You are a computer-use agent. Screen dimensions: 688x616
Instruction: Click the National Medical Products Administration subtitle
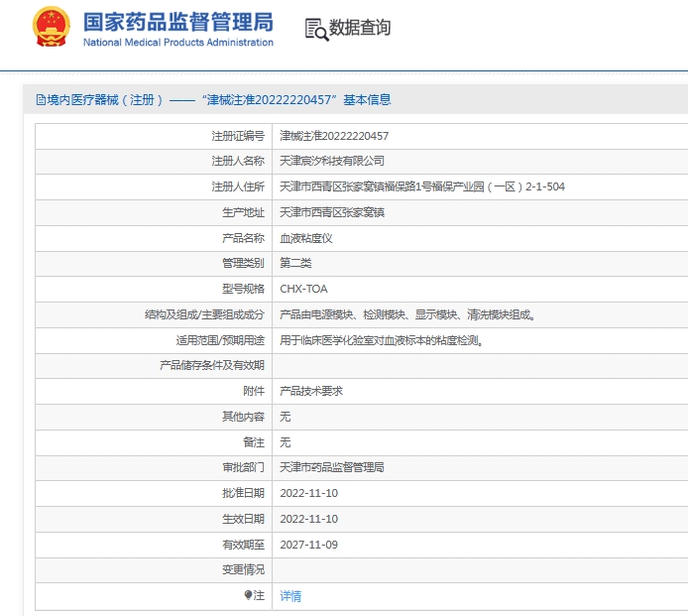pyautogui.click(x=178, y=43)
